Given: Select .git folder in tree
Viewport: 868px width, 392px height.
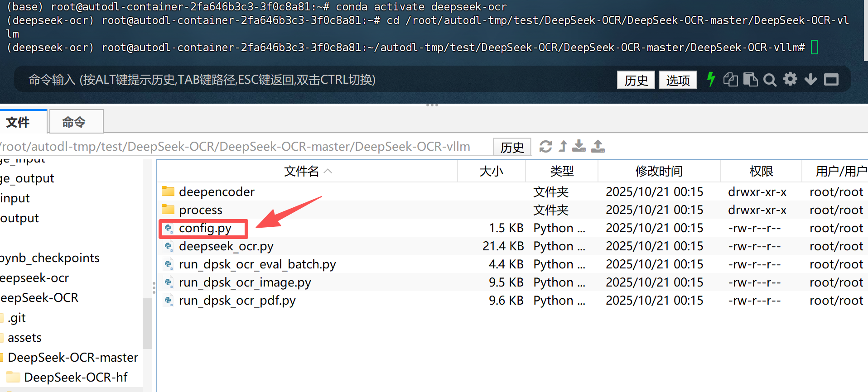Looking at the screenshot, I should coord(17,318).
